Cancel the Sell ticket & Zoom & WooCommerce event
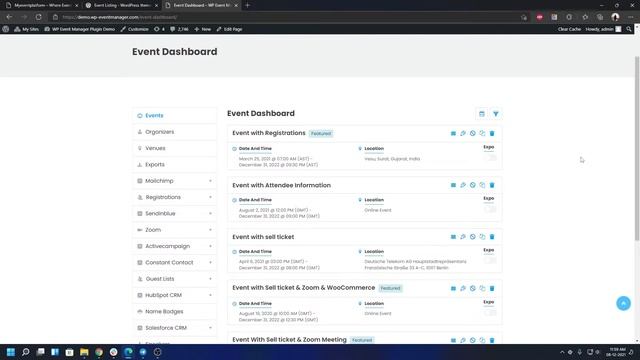Image resolution: width=640 pixels, height=360 pixels. click(x=473, y=289)
